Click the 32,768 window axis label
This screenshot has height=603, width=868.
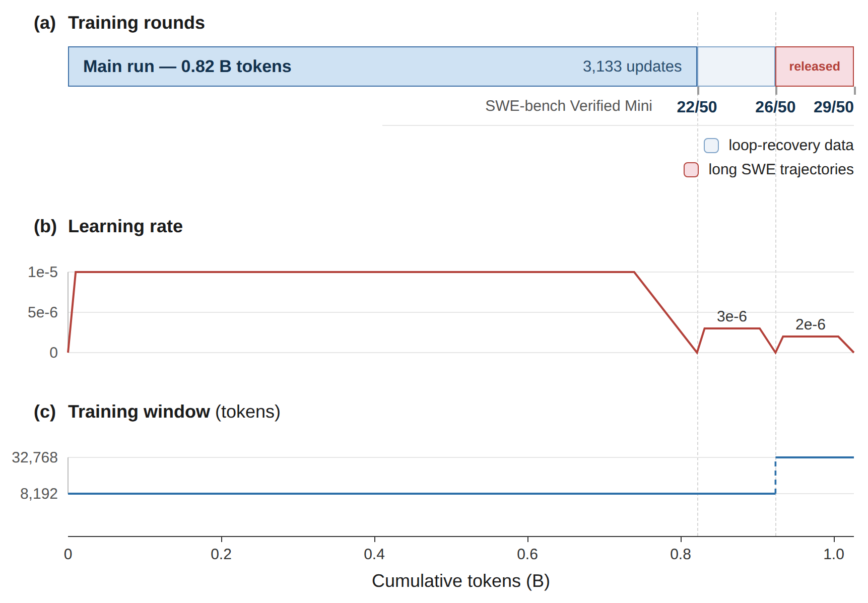pos(35,457)
